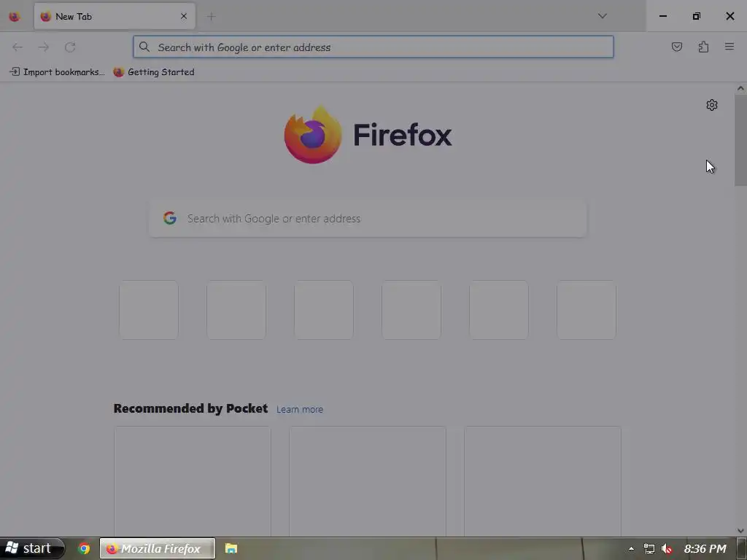
Task: Open Firefox View pinned tab icon
Action: (x=15, y=17)
